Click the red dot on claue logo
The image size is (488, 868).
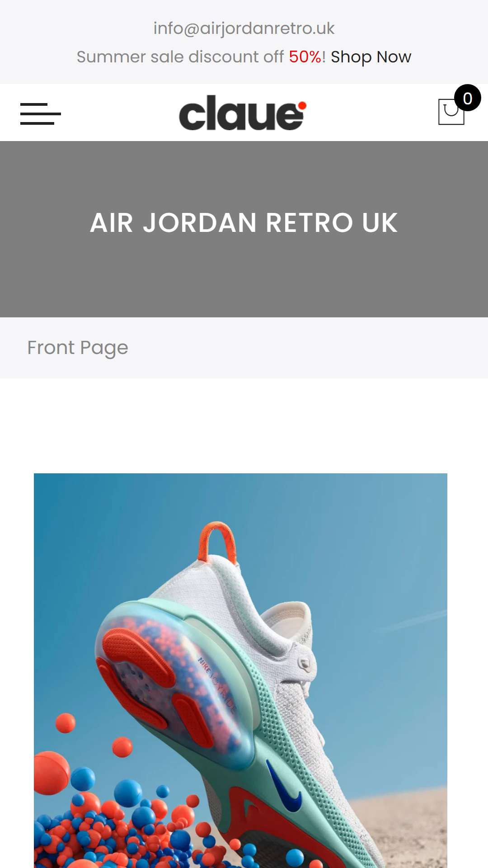pos(302,106)
